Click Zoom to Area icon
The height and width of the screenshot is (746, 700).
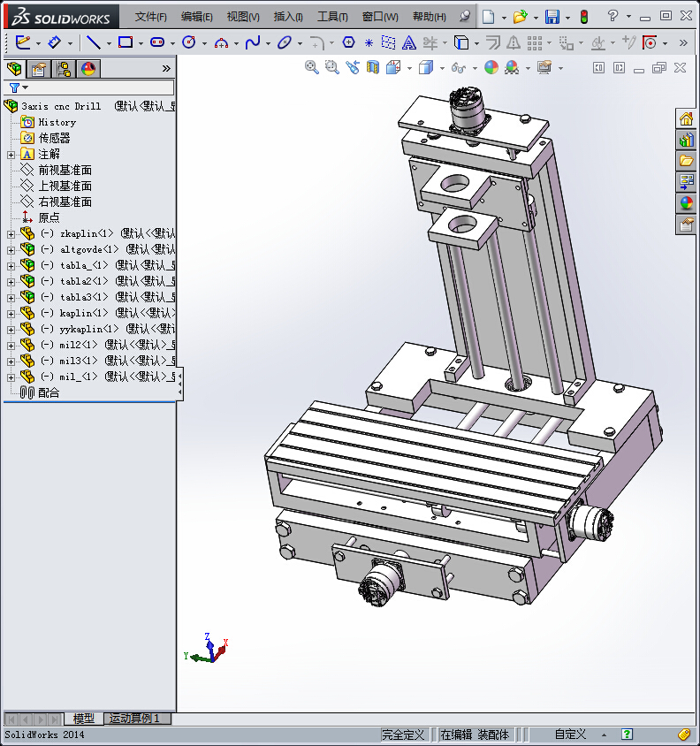(x=331, y=67)
